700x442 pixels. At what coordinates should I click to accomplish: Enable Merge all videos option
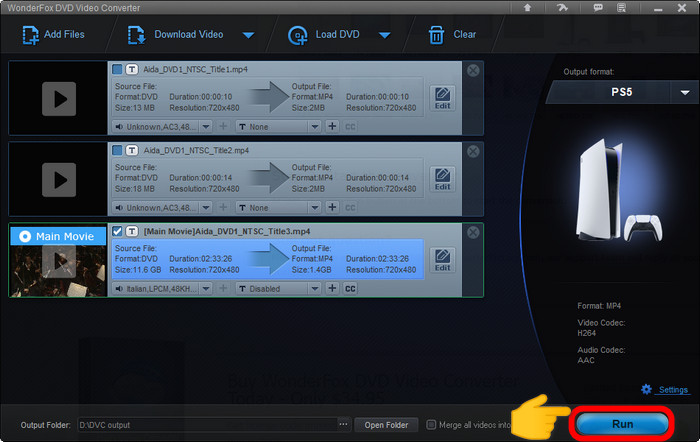pyautogui.click(x=431, y=425)
